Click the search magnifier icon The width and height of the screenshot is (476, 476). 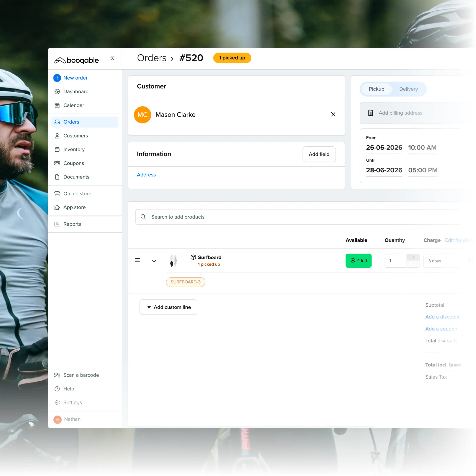pyautogui.click(x=143, y=217)
